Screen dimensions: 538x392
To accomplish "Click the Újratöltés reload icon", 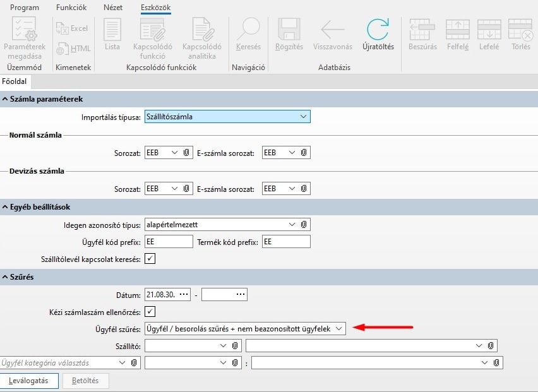I will (x=378, y=30).
